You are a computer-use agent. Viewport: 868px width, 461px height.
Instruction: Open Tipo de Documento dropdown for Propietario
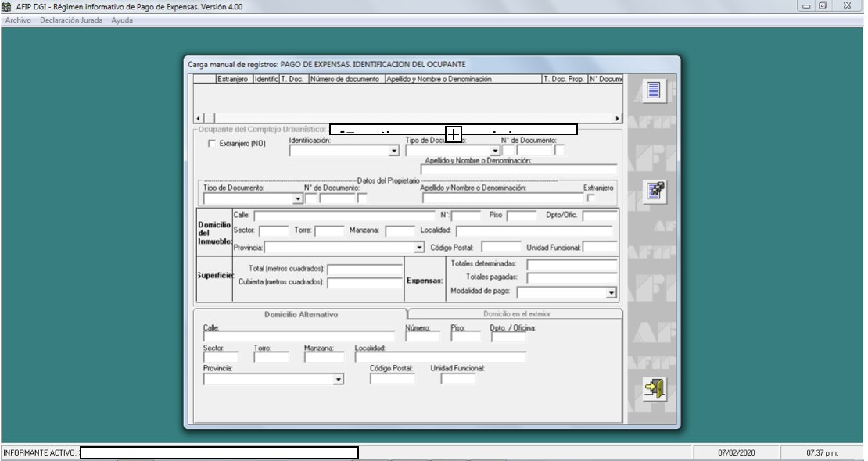pos(297,199)
